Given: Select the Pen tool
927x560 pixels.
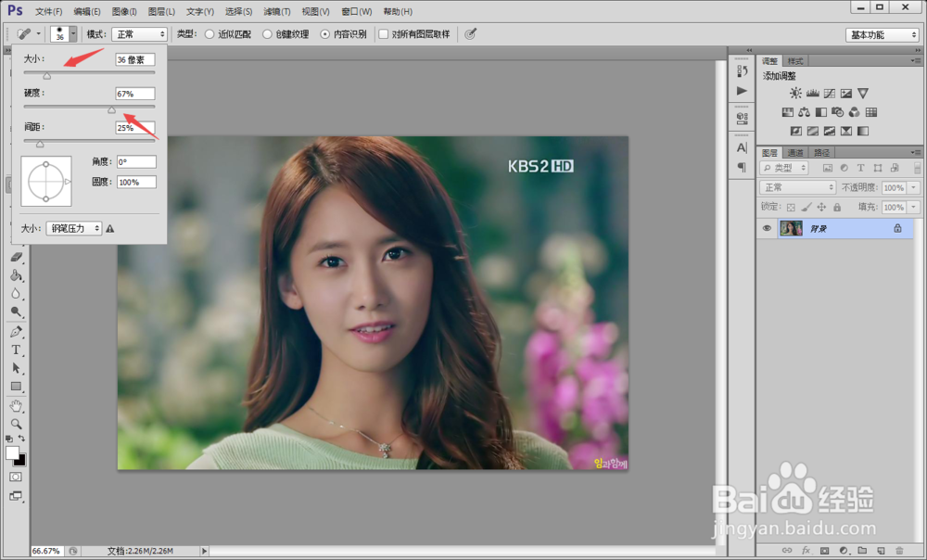Looking at the screenshot, I should 16,332.
